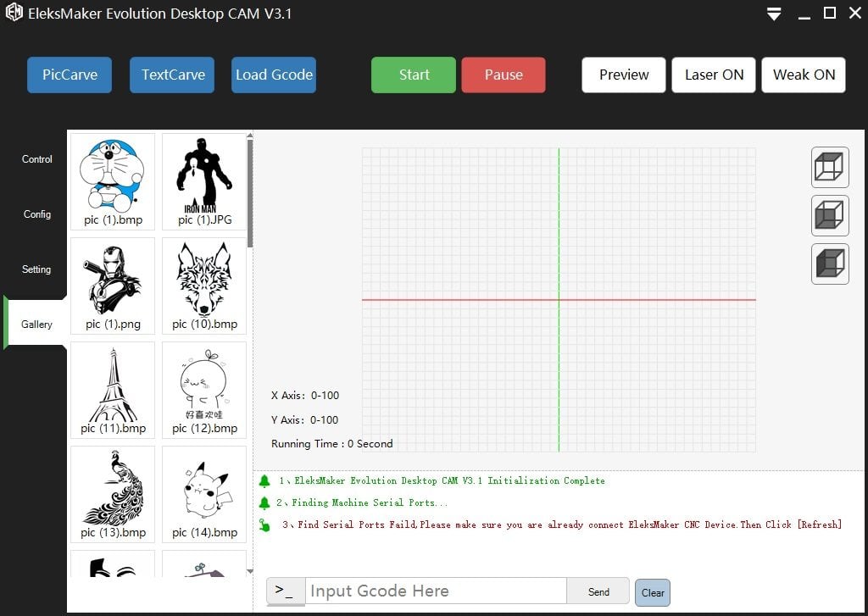Select cartoon blob thumbnail pic (12).bmp
The width and height of the screenshot is (868, 616).
(204, 390)
